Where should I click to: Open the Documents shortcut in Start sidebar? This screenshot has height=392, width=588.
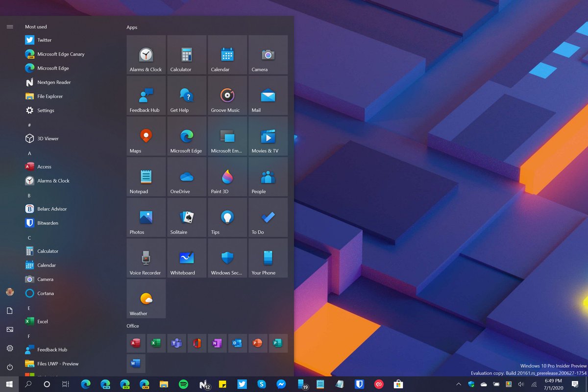coord(10,311)
